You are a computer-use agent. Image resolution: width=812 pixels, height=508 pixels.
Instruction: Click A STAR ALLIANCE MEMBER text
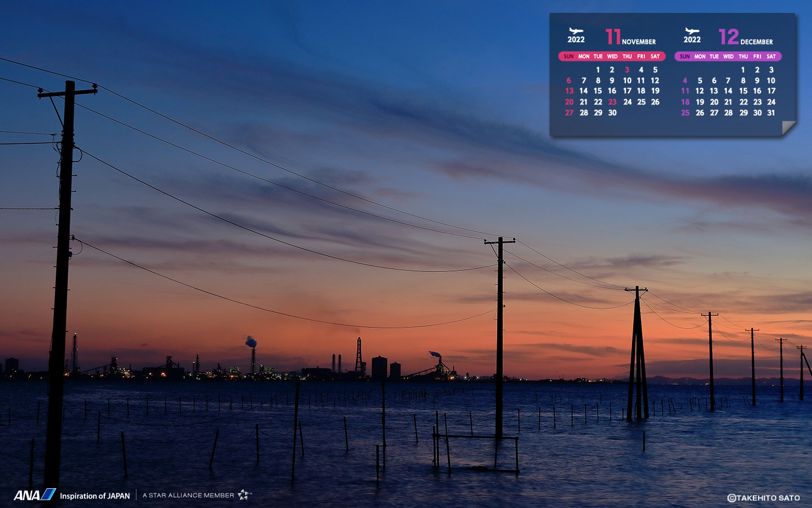click(188, 496)
